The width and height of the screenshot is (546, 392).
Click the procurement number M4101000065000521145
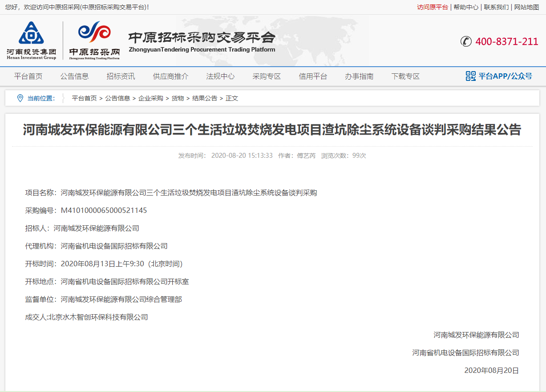104,211
